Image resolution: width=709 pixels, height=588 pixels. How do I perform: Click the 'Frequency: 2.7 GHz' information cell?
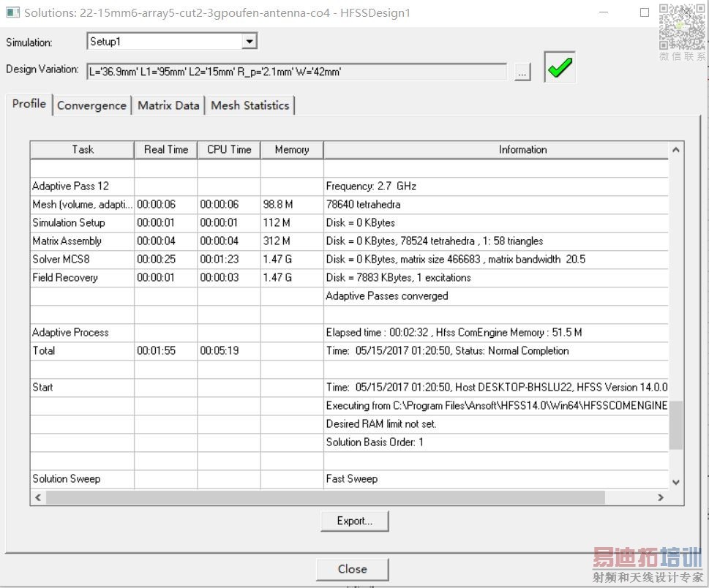(496, 186)
